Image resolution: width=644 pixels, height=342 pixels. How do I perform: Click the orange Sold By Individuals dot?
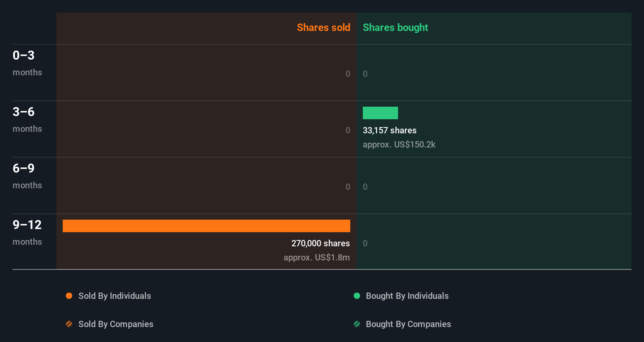(x=69, y=296)
